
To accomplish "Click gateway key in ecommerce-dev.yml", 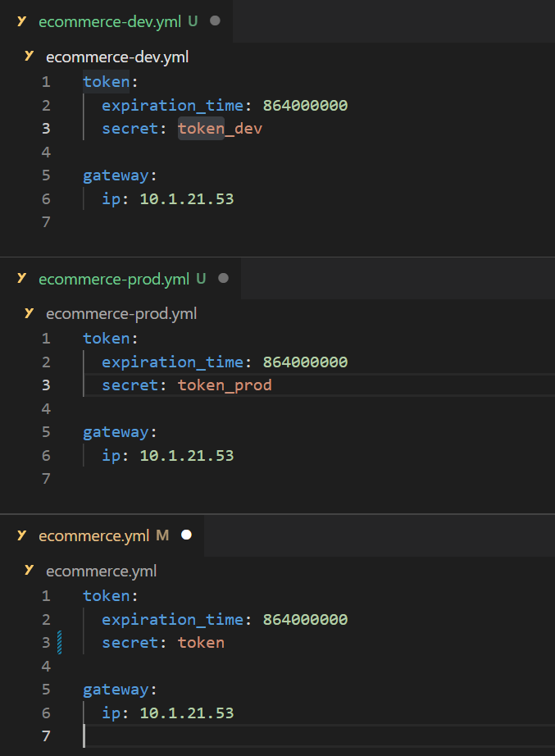I will 116,175.
